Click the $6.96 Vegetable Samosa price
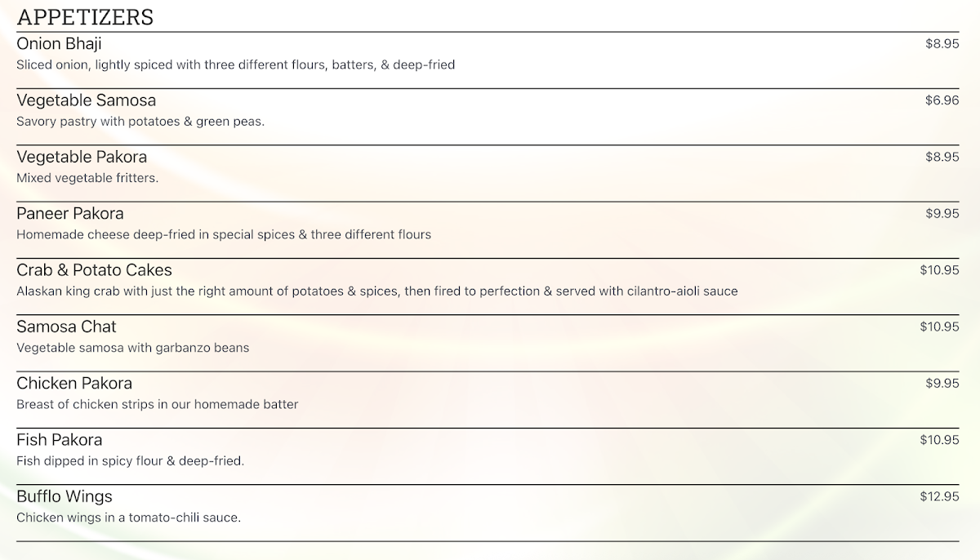 [x=942, y=100]
